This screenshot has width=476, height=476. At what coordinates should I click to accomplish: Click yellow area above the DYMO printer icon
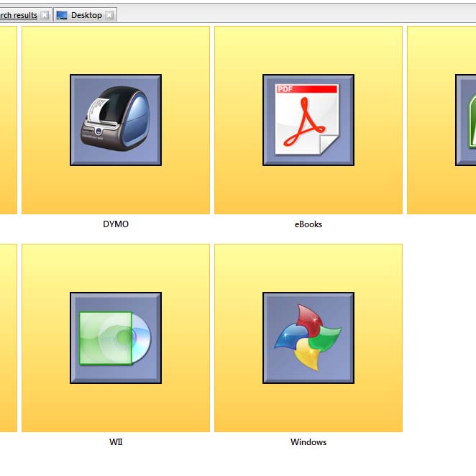tap(116, 50)
